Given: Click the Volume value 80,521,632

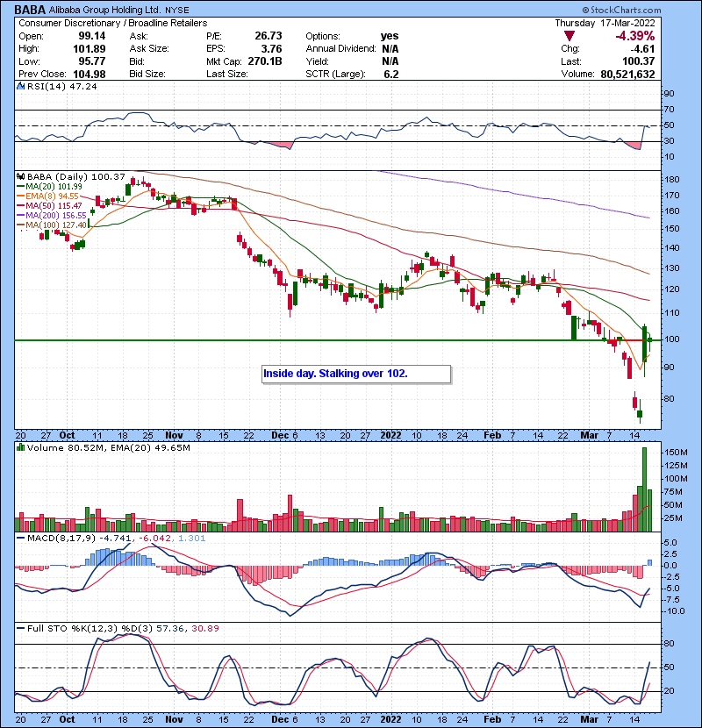Looking at the screenshot, I should [x=627, y=75].
